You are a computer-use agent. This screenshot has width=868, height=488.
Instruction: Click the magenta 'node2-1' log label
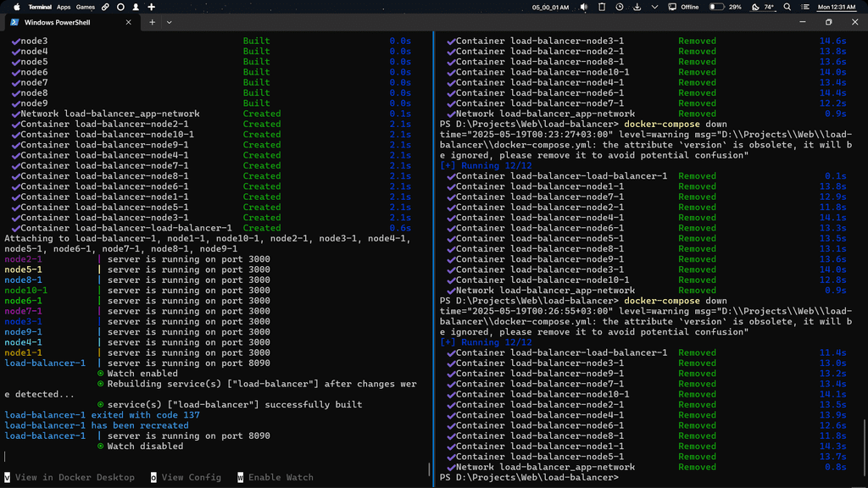point(23,259)
